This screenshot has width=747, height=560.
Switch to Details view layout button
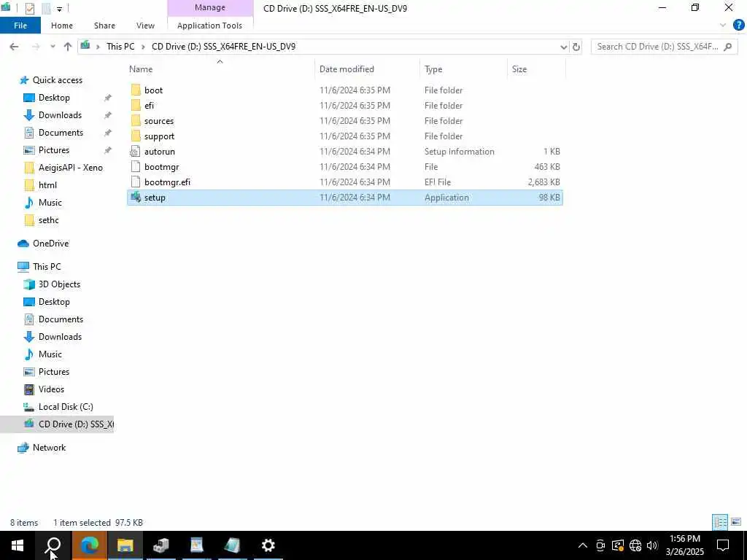tap(720, 522)
